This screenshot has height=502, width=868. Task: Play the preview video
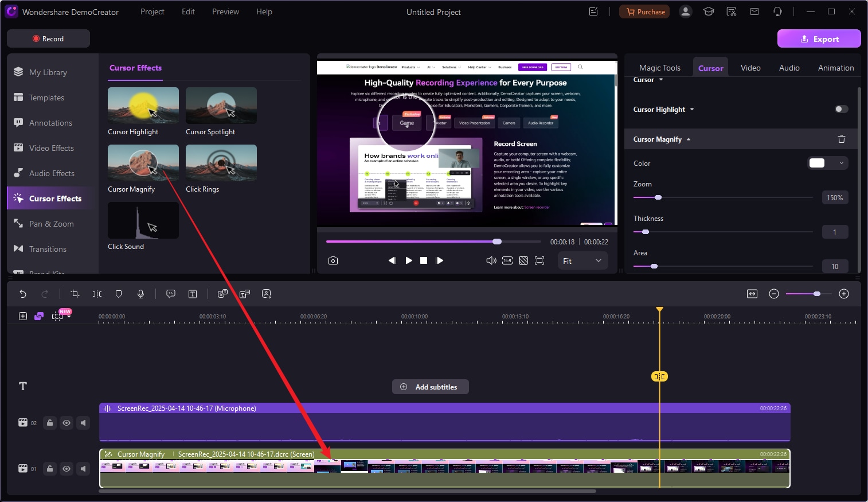pyautogui.click(x=409, y=260)
